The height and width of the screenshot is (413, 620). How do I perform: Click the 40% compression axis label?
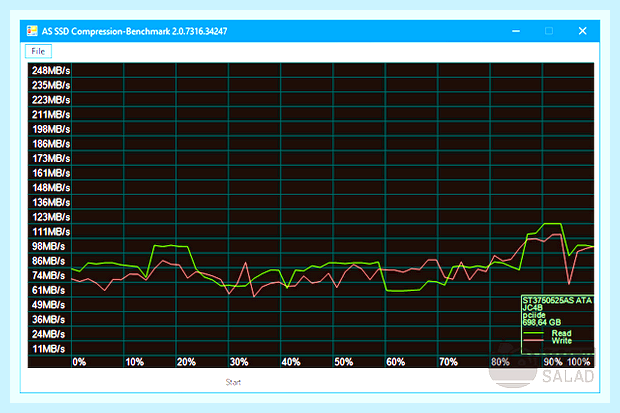[x=291, y=362]
